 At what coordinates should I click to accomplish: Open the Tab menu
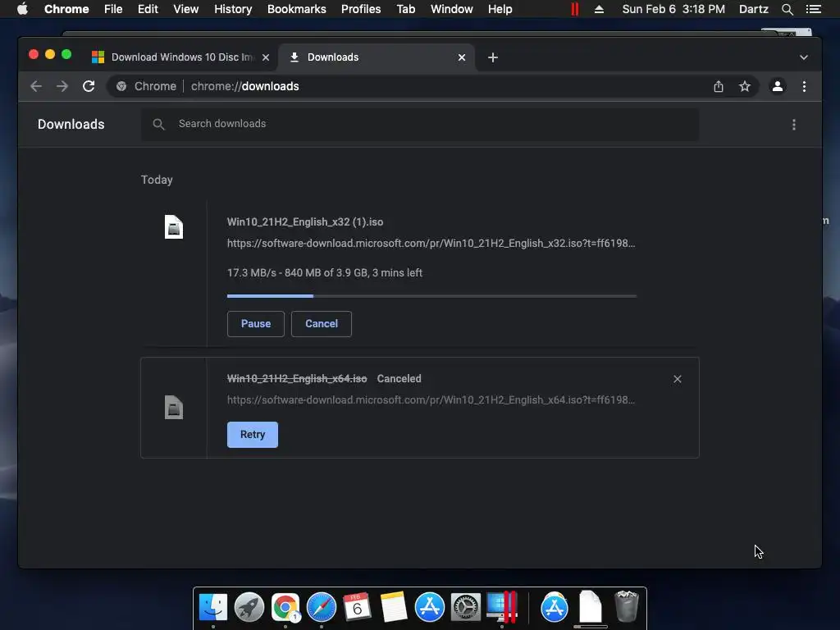(405, 9)
